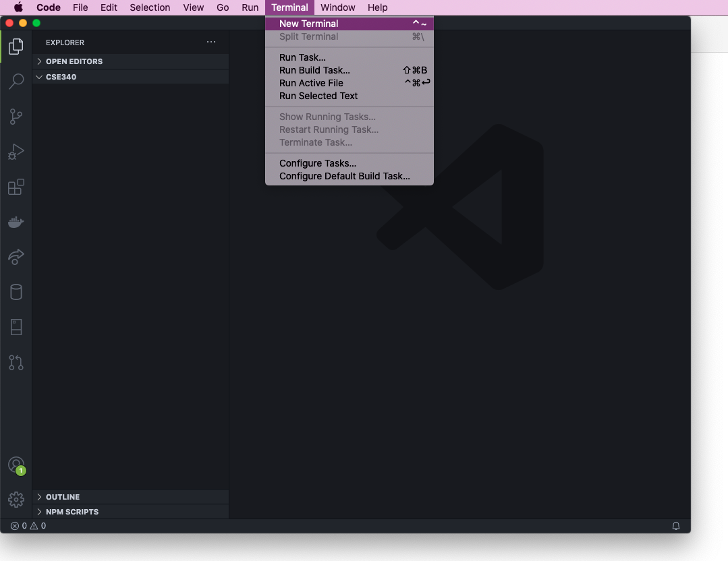Screen dimensions: 728x561
Task: Expand the NPM Scripts section
Action: click(x=130, y=511)
